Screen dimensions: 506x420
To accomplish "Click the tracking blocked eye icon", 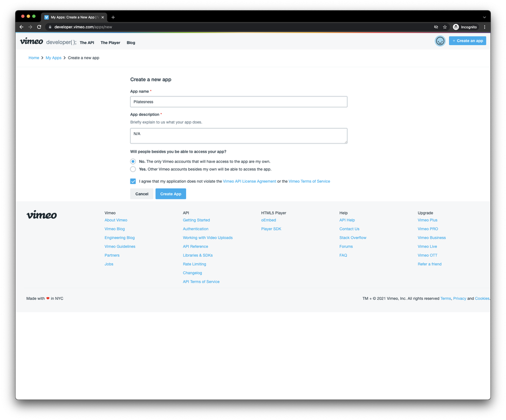I will click(x=436, y=27).
